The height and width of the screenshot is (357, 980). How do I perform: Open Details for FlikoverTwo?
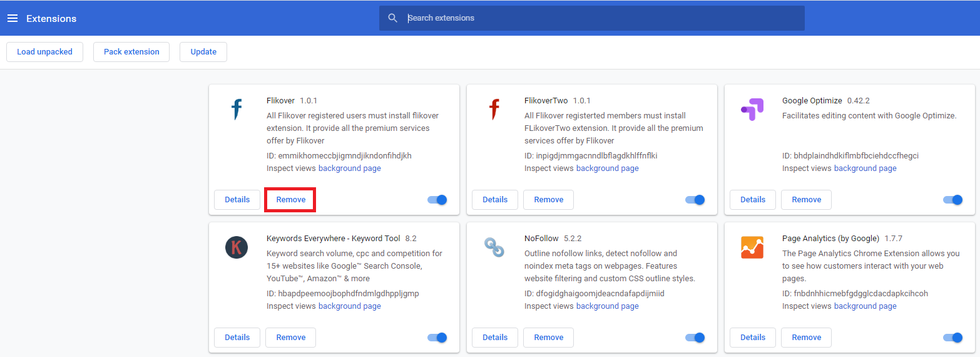click(x=495, y=200)
